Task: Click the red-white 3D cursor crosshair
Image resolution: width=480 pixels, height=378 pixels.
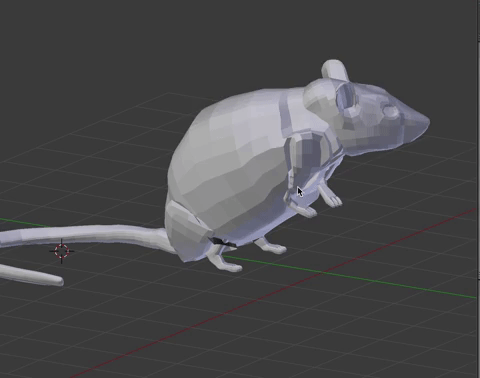Action: pyautogui.click(x=61, y=251)
